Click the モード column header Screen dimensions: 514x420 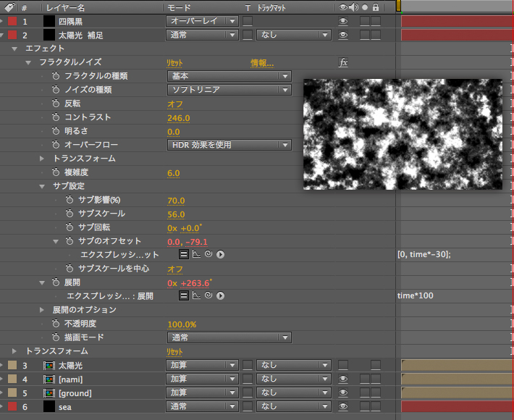[x=179, y=7]
